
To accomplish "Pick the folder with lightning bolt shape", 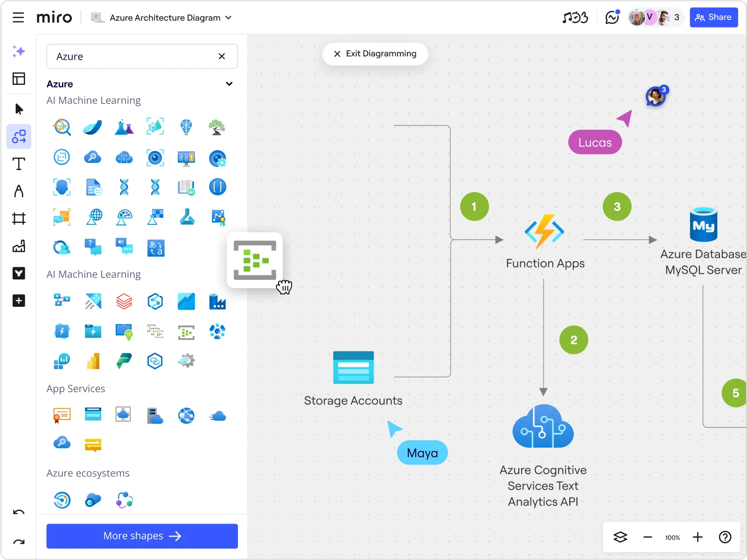I will (x=93, y=332).
